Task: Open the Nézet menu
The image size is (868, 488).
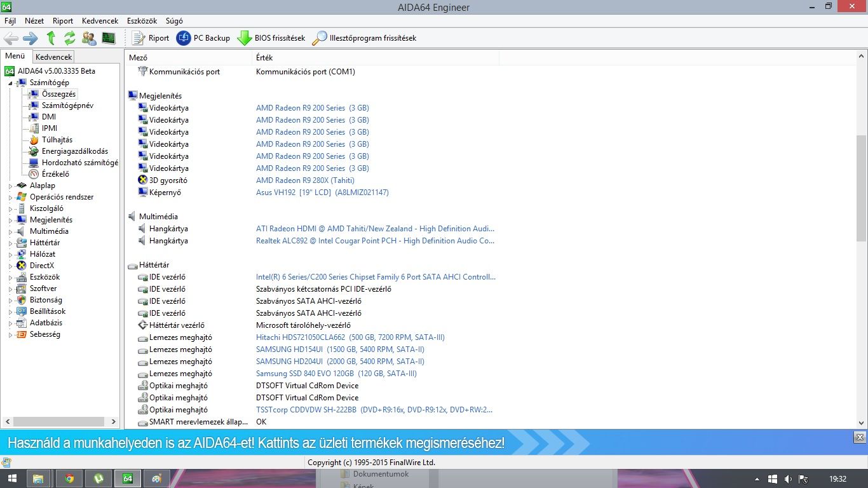Action: pyautogui.click(x=34, y=21)
